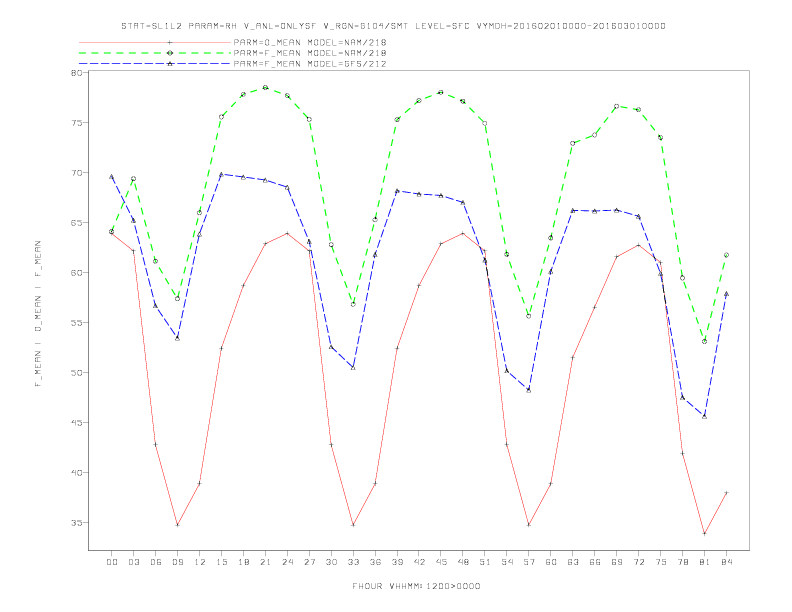Click x-axis forecast hour label 00
Screen dimensions: 792x612
coord(112,562)
